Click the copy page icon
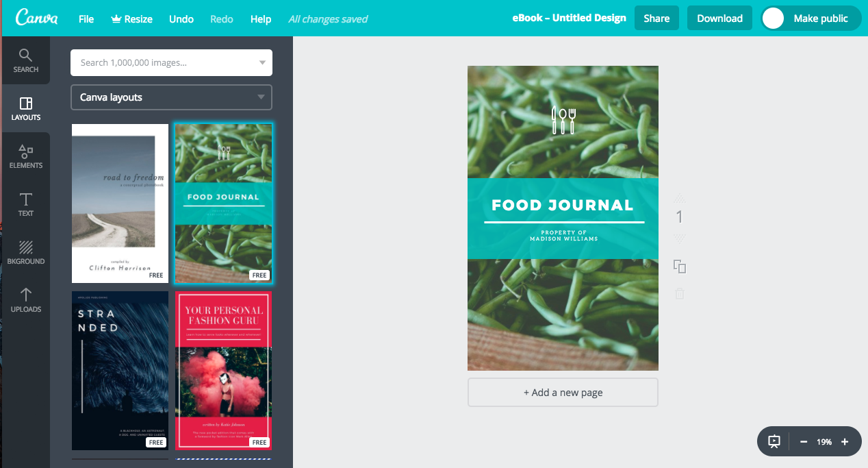 coord(680,267)
